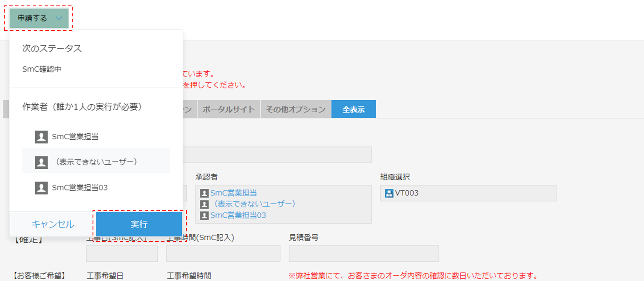The height and width of the screenshot is (281, 644).
Task: Click the avatar icon of （表示できないユーザー） in the 作業者 list
Action: tap(41, 162)
